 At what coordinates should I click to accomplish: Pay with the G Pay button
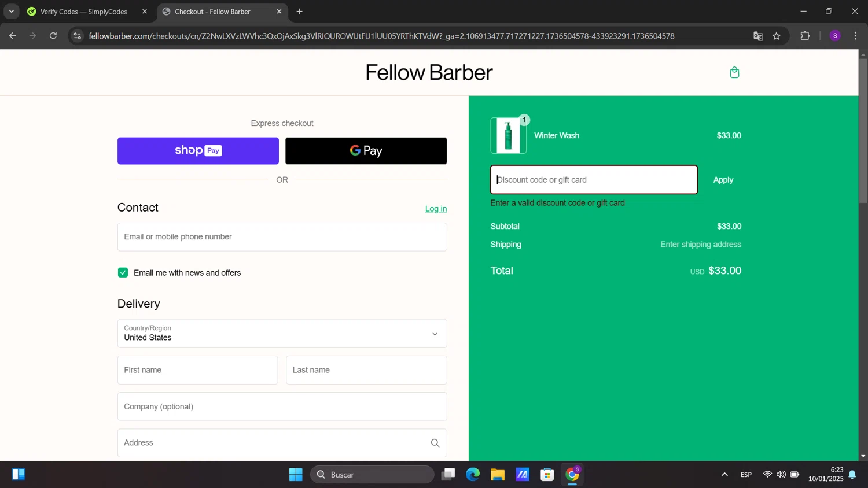click(x=366, y=151)
